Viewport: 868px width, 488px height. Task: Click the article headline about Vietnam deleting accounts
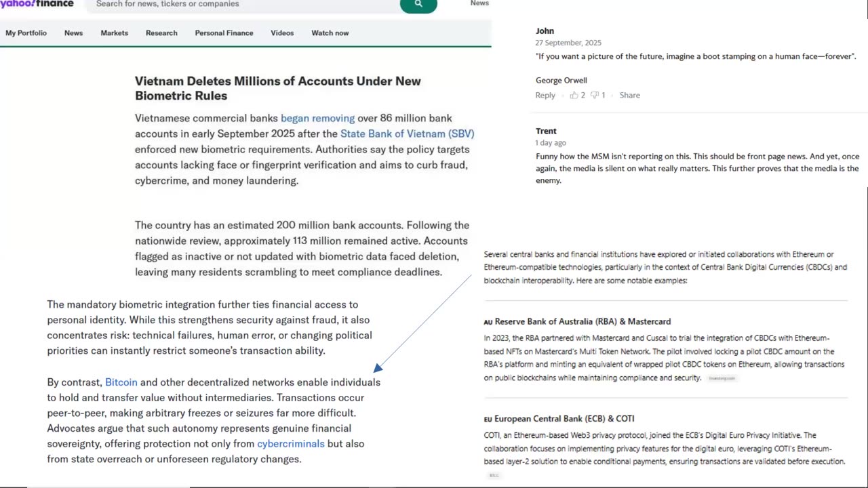pyautogui.click(x=278, y=88)
